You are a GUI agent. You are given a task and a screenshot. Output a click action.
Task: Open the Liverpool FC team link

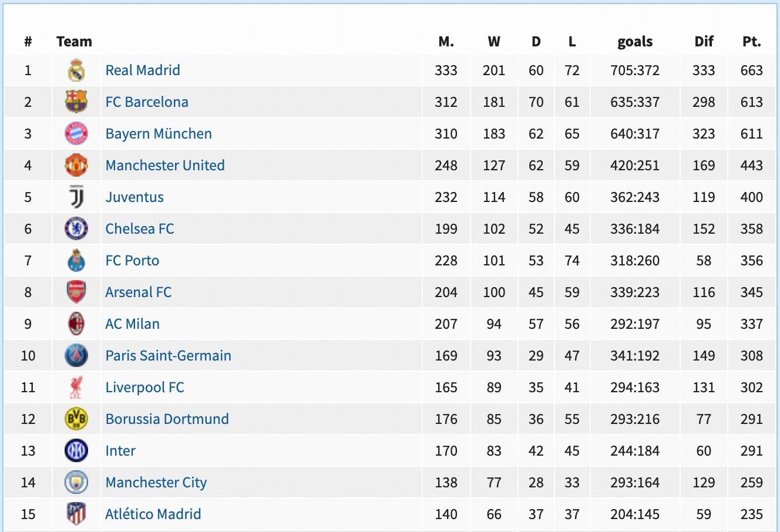pyautogui.click(x=144, y=388)
